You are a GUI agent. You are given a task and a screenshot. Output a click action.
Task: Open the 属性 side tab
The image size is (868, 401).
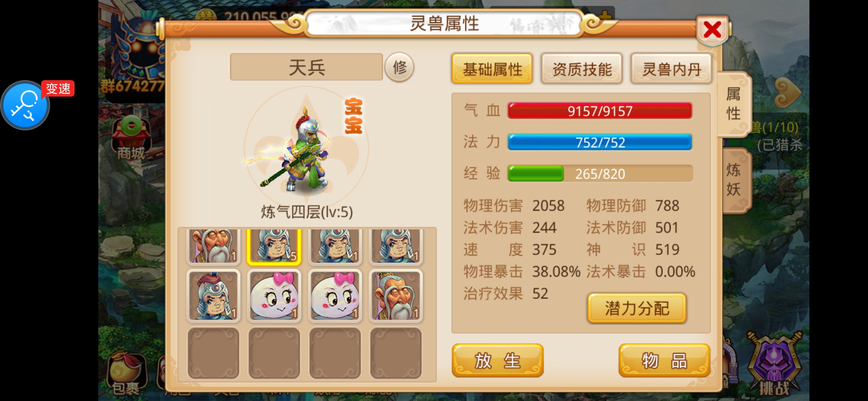pyautogui.click(x=734, y=104)
